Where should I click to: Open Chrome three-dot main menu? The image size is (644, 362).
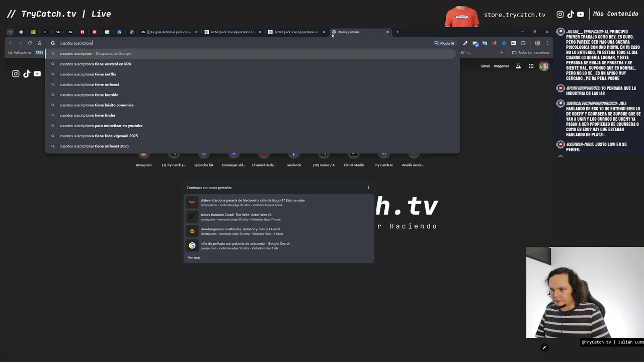tap(547, 43)
